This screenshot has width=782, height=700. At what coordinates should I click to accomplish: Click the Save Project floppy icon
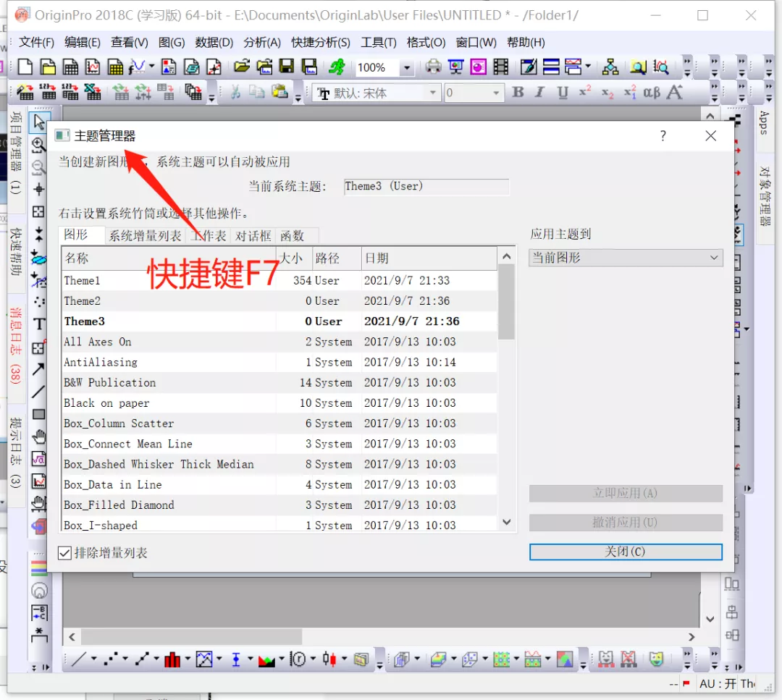click(287, 67)
